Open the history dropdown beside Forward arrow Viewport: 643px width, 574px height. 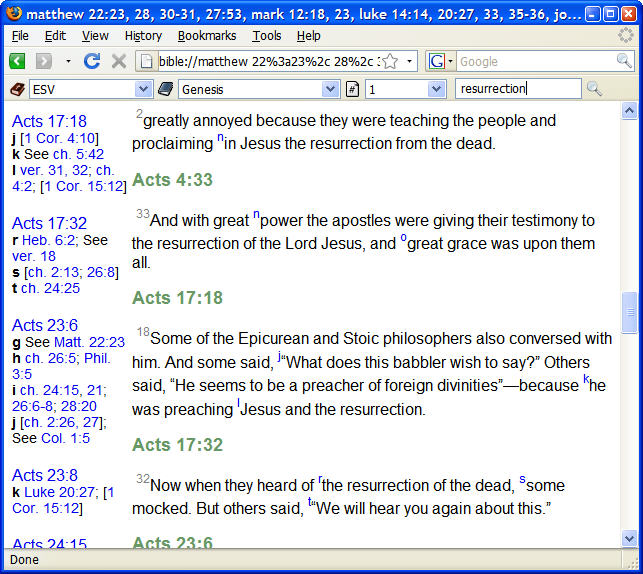(x=68, y=62)
